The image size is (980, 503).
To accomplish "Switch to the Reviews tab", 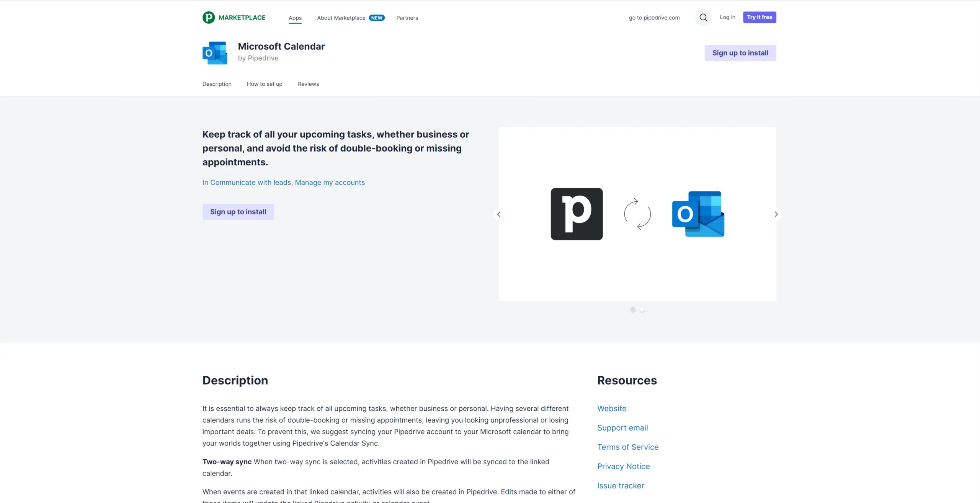I will pyautogui.click(x=308, y=84).
